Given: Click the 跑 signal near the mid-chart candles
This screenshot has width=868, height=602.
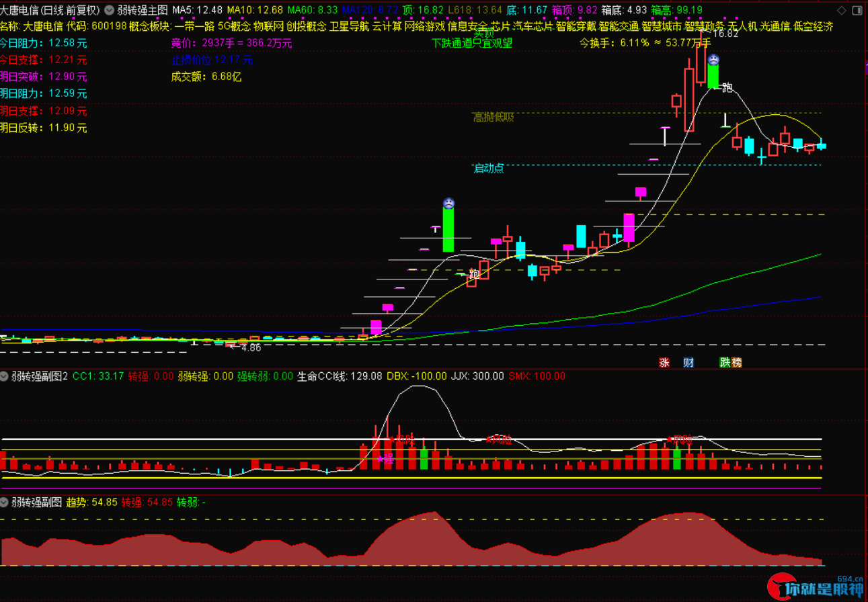Looking at the screenshot, I should 473,274.
